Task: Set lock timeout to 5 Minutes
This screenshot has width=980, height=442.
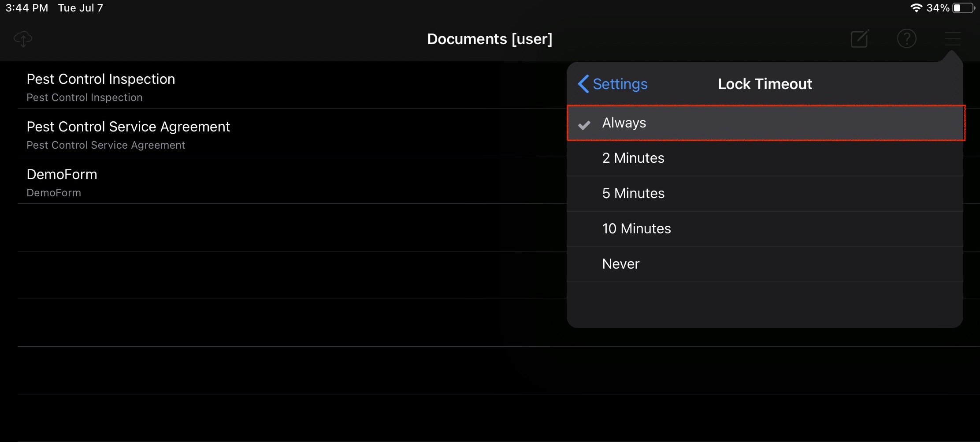Action: (x=765, y=194)
